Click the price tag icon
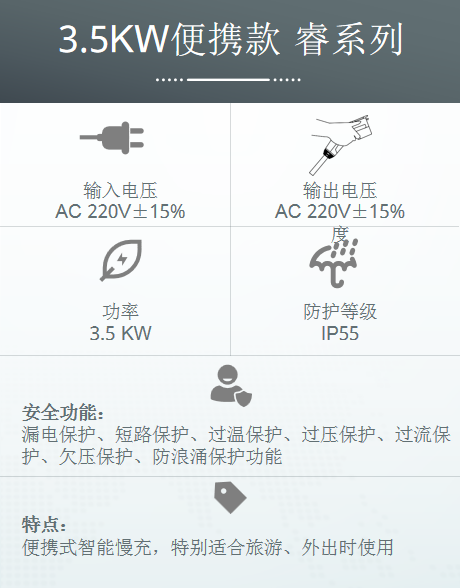 [x=230, y=497]
